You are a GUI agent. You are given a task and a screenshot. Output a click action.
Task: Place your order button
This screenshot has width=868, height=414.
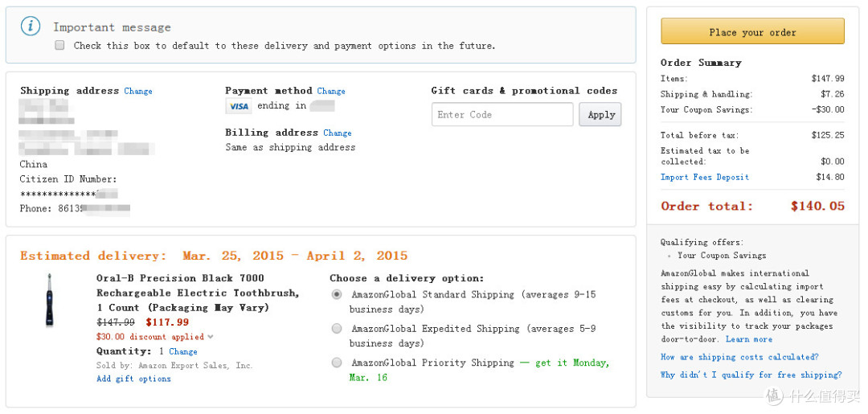click(x=752, y=31)
